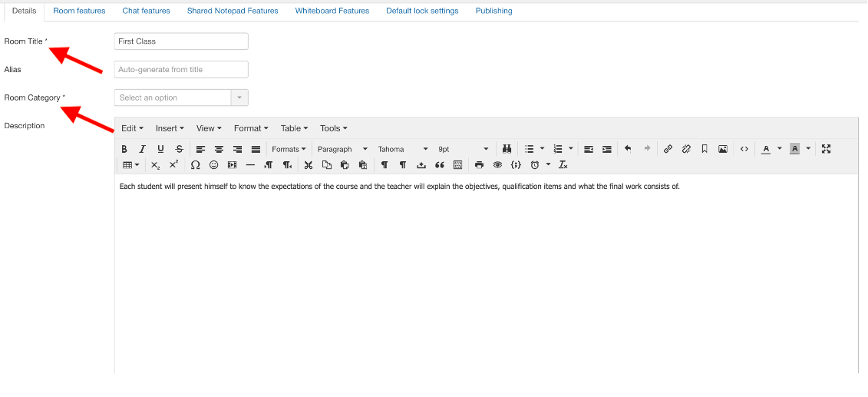Insert a horizontal line
Screen dimensions: 868x397
tap(250, 165)
